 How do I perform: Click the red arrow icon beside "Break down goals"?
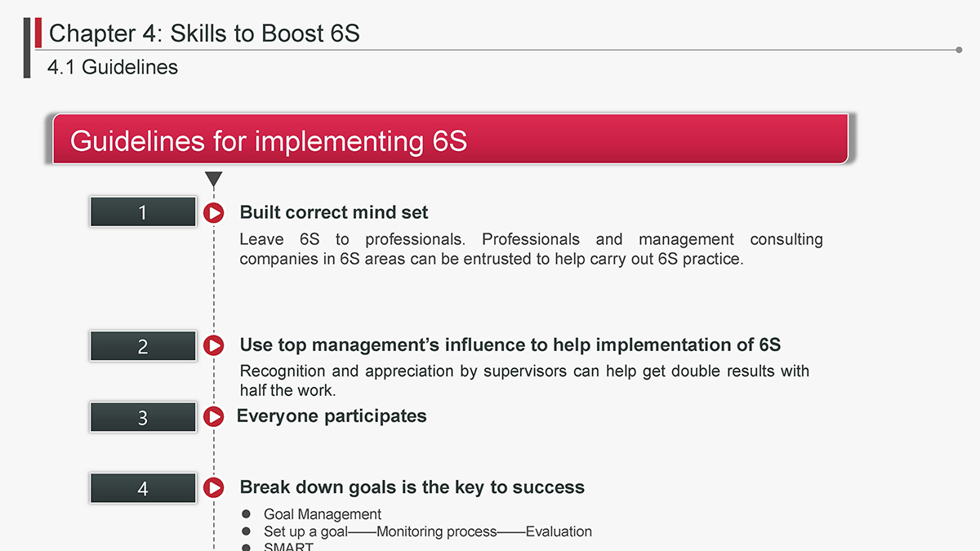(x=213, y=488)
